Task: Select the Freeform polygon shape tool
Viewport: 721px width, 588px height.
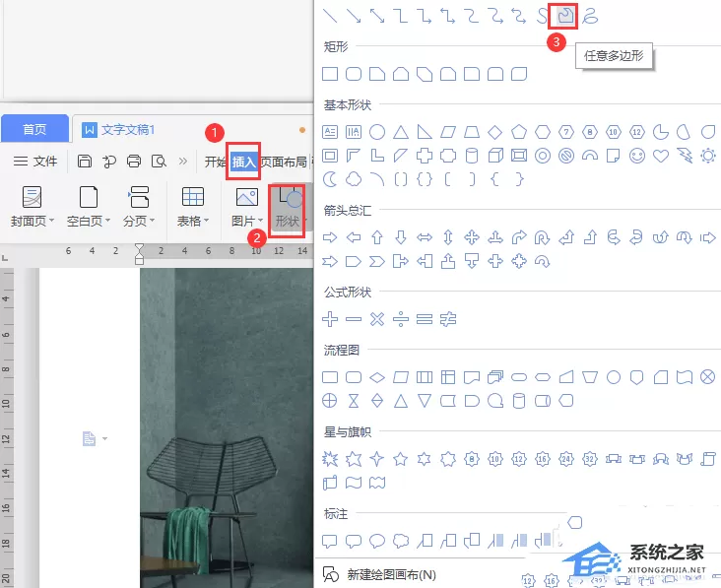Action: pyautogui.click(x=565, y=16)
